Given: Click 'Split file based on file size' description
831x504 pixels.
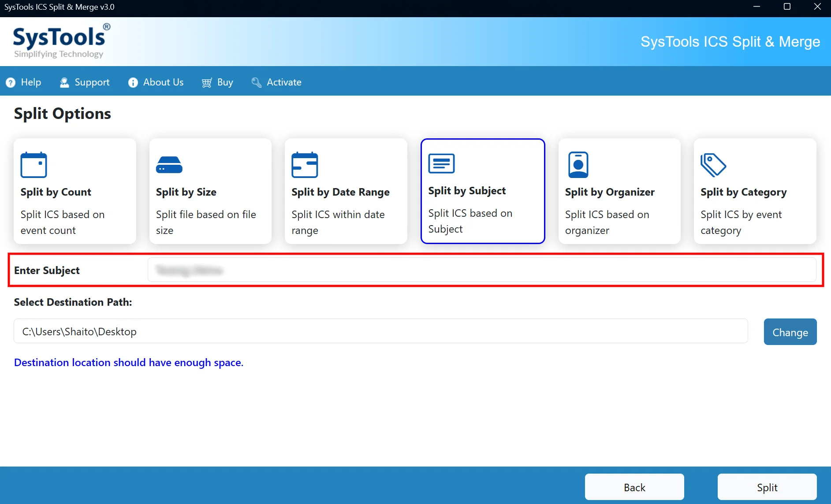Looking at the screenshot, I should pyautogui.click(x=206, y=222).
